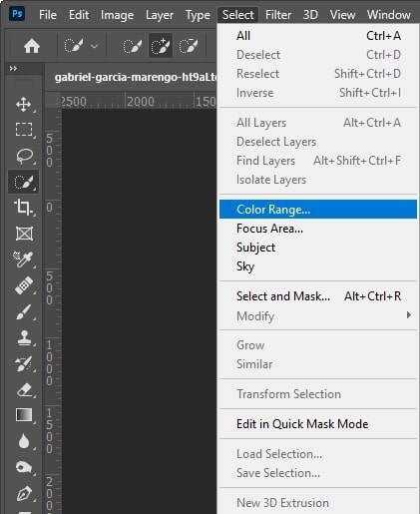Image resolution: width=420 pixels, height=514 pixels.
Task: Select the Spot Healing Brush tool
Action: pyautogui.click(x=24, y=285)
